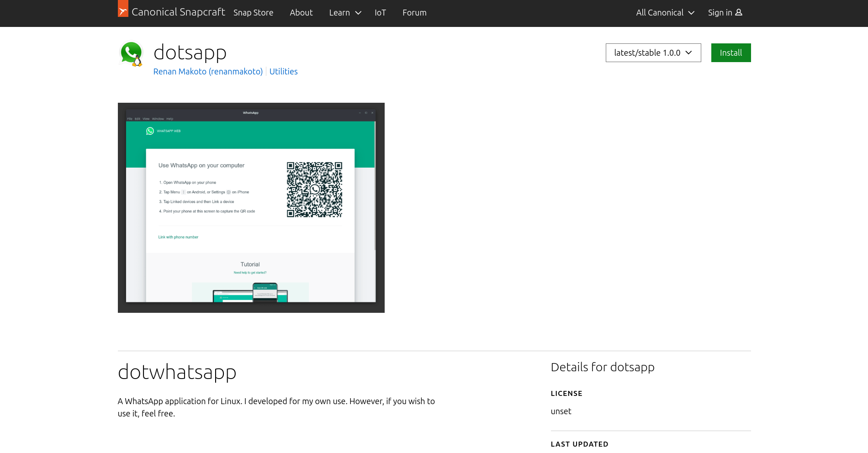
Task: Open publisher Renan Makoto (renanmakoto) link
Action: (208, 72)
